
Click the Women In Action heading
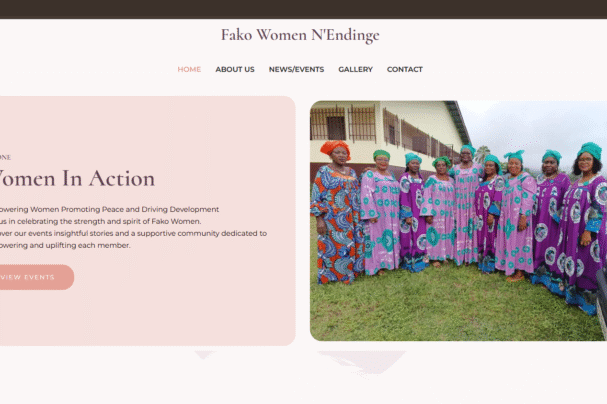[78, 179]
